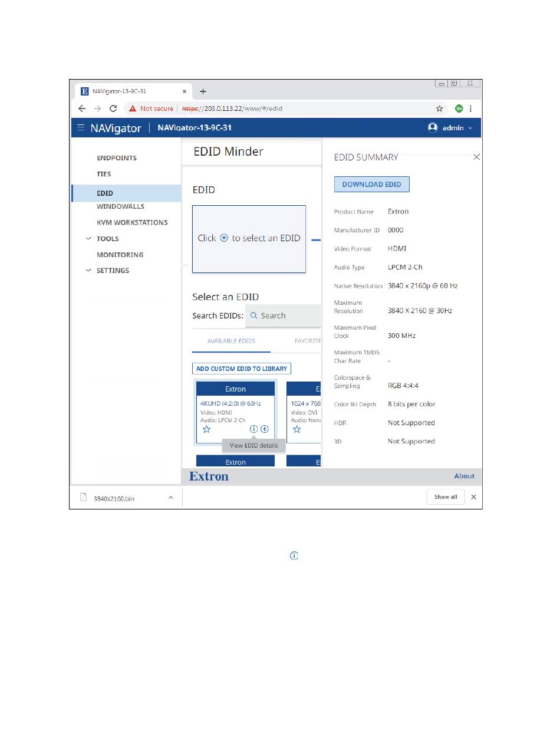Reload the page

[113, 109]
